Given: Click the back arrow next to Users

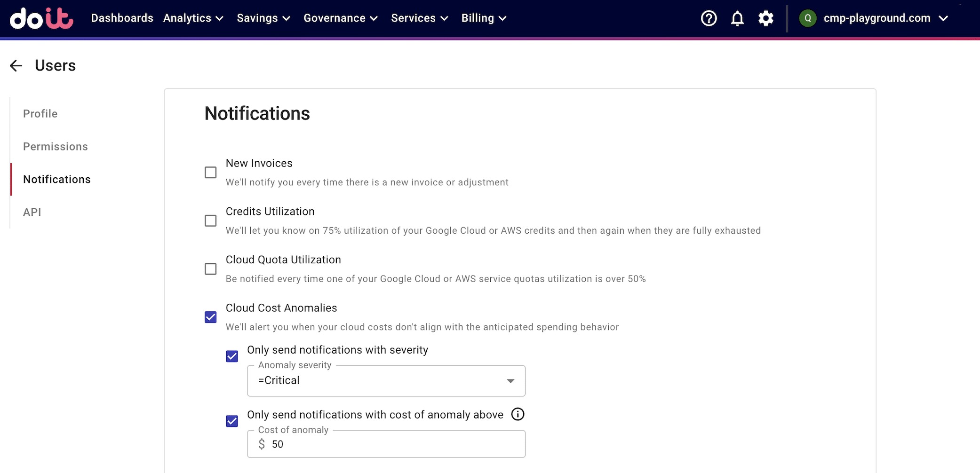Looking at the screenshot, I should tap(16, 66).
